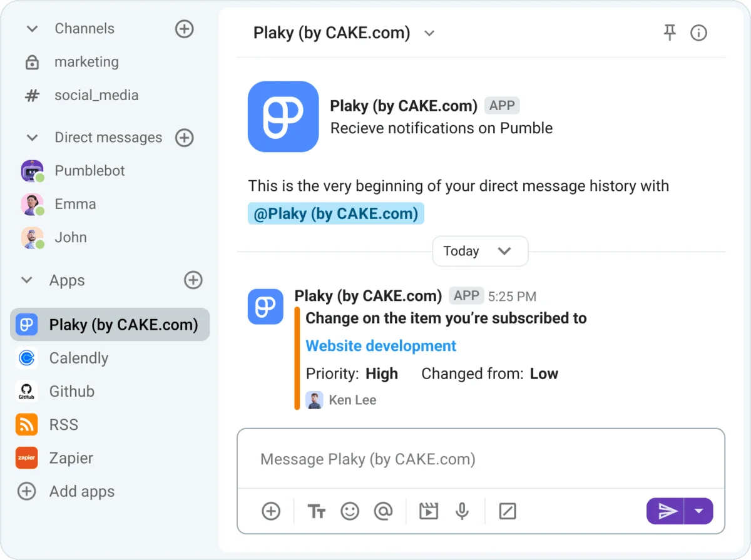
Task: Select the Github app in the sidebar
Action: tap(71, 391)
